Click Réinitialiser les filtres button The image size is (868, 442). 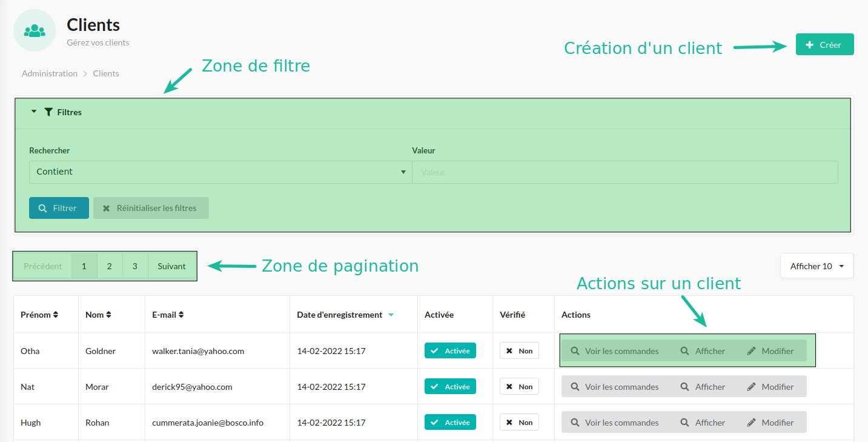tap(151, 208)
